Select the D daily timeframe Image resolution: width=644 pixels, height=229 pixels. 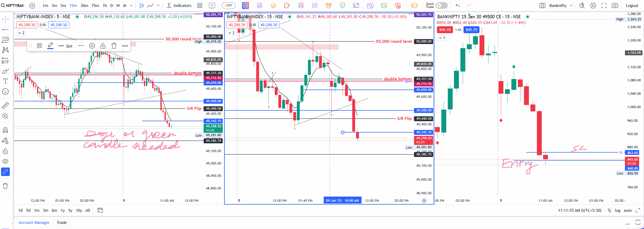(111, 6)
